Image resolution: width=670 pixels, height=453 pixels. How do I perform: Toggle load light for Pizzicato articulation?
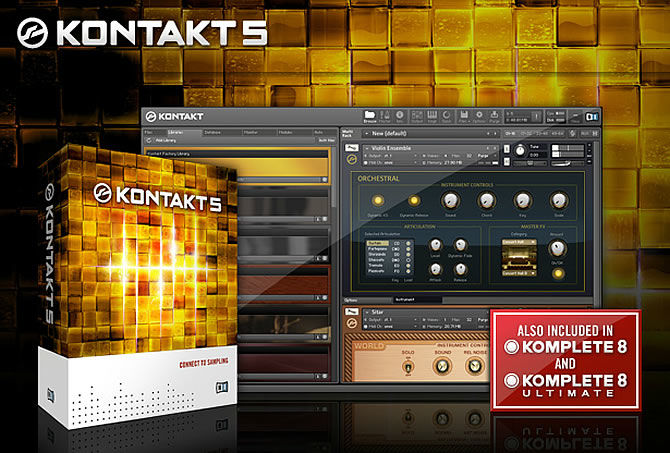pos(408,271)
